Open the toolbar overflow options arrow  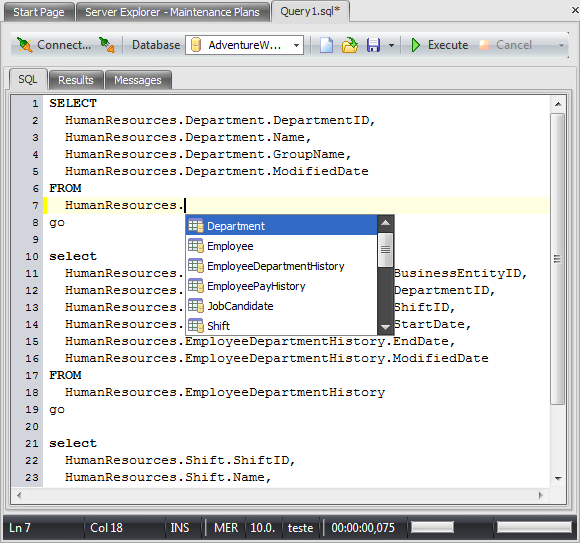(x=561, y=45)
